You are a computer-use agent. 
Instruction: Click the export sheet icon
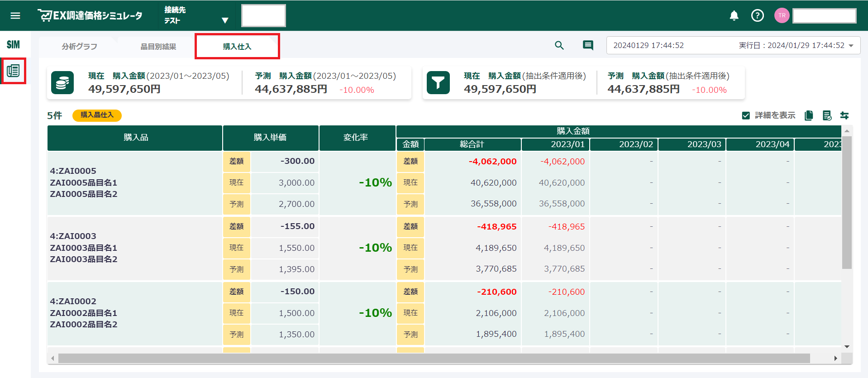coord(827,115)
